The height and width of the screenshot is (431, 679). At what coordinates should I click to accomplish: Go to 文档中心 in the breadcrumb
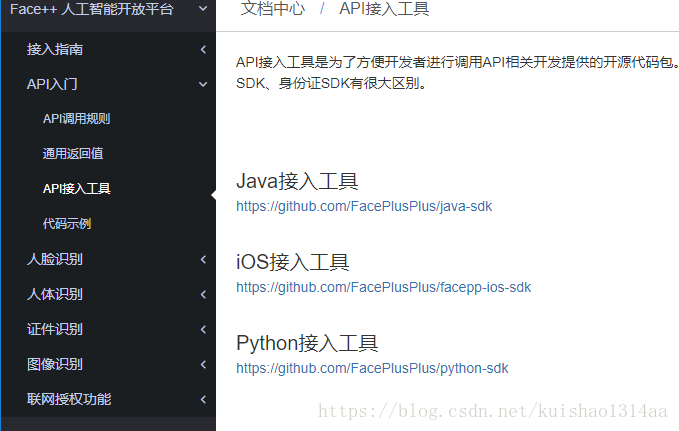(273, 9)
